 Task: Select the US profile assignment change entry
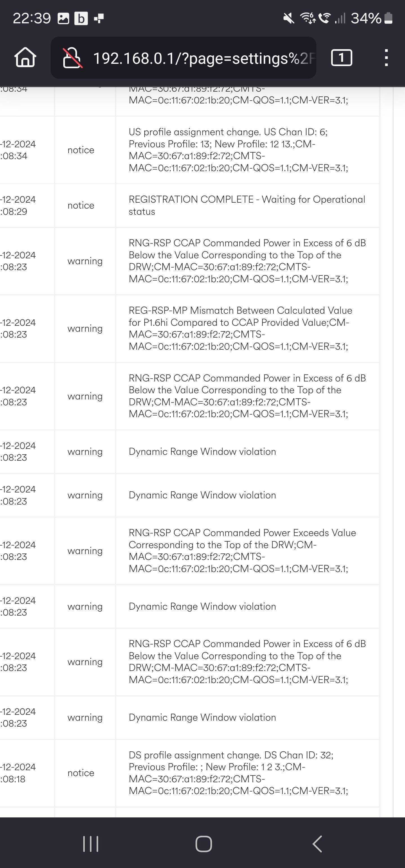click(x=238, y=150)
